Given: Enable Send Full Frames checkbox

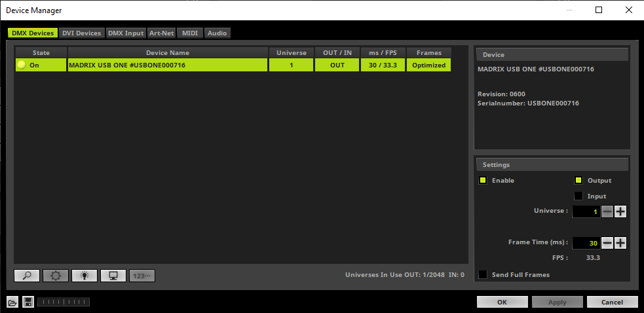Looking at the screenshot, I should tap(483, 274).
